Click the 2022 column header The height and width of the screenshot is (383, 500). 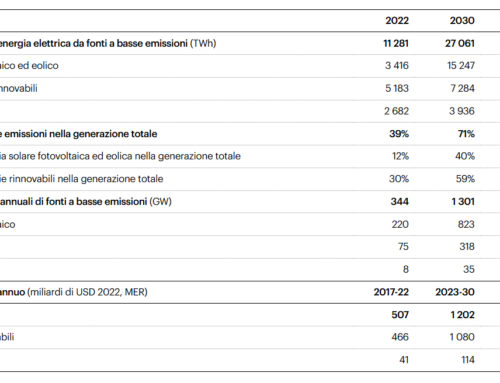pos(397,21)
